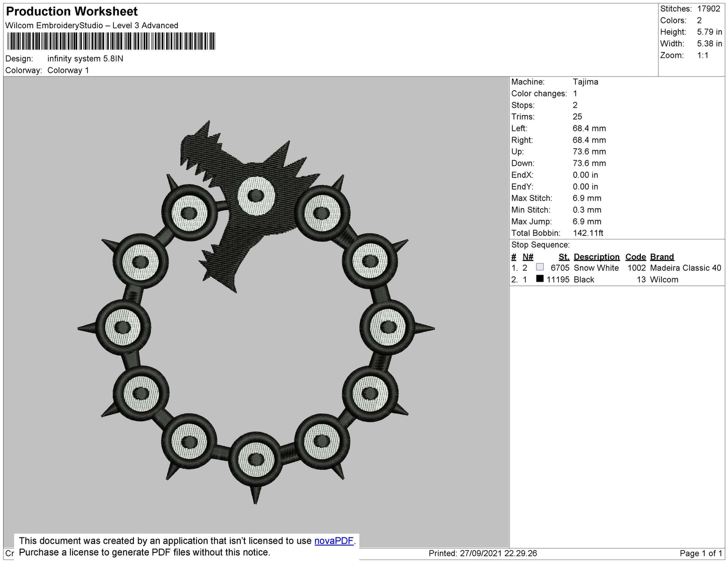Click the stitch count '11195'
Image resolution: width=728 pixels, height=563 pixels.
point(558,280)
